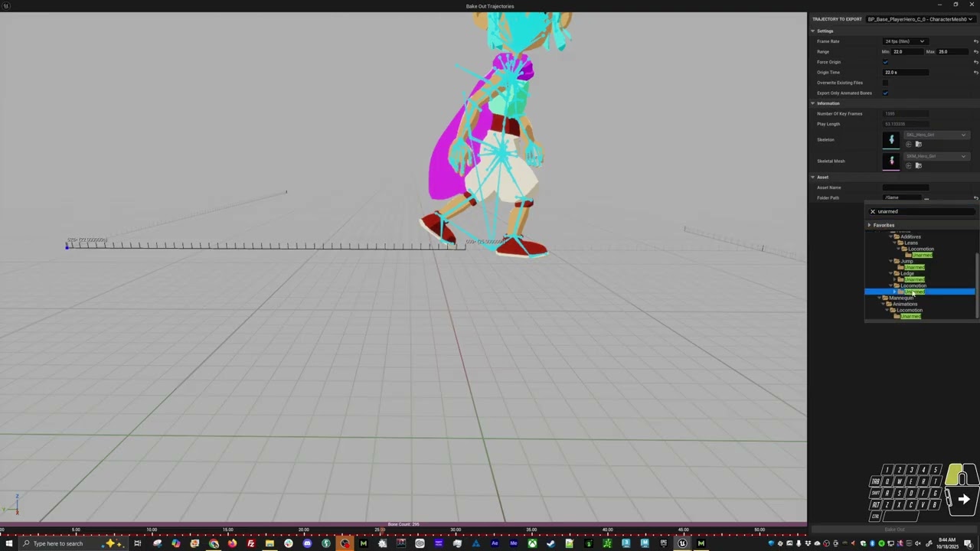Viewport: 980px width, 551px height.
Task: Reset the Range value arrow
Action: [975, 52]
